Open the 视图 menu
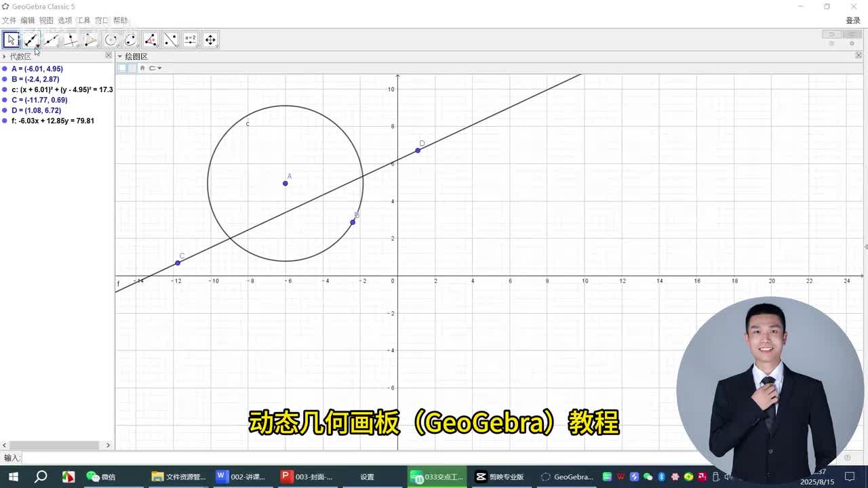 [x=46, y=20]
